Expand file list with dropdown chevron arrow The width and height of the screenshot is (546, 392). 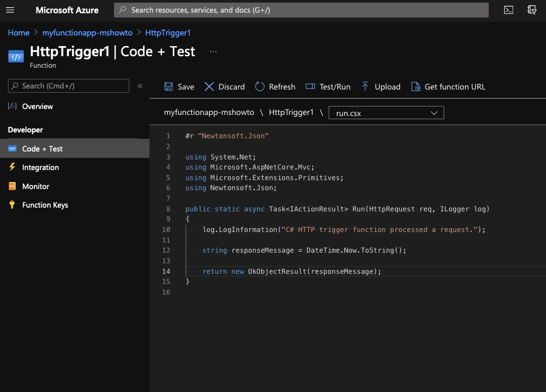[434, 113]
